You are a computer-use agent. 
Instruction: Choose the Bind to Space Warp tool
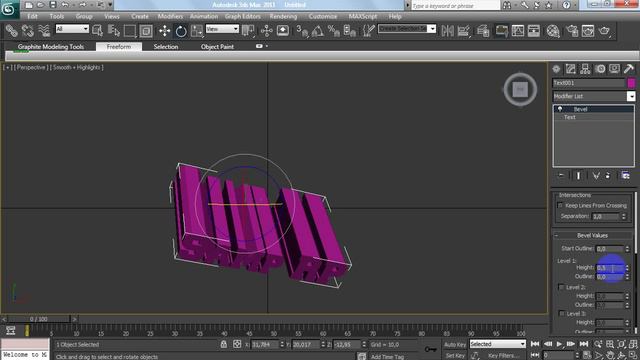[x=44, y=31]
